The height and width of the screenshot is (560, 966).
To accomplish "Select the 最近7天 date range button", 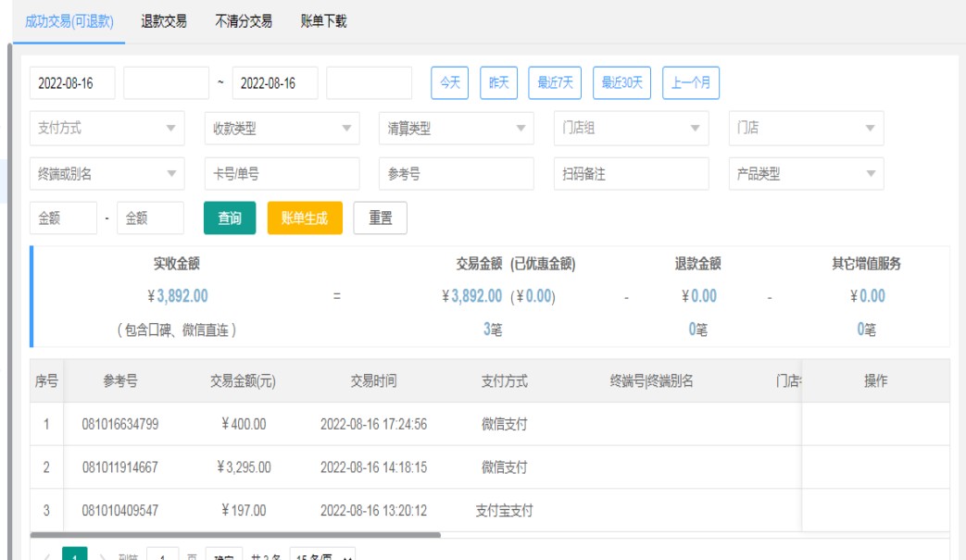I will pyautogui.click(x=554, y=82).
